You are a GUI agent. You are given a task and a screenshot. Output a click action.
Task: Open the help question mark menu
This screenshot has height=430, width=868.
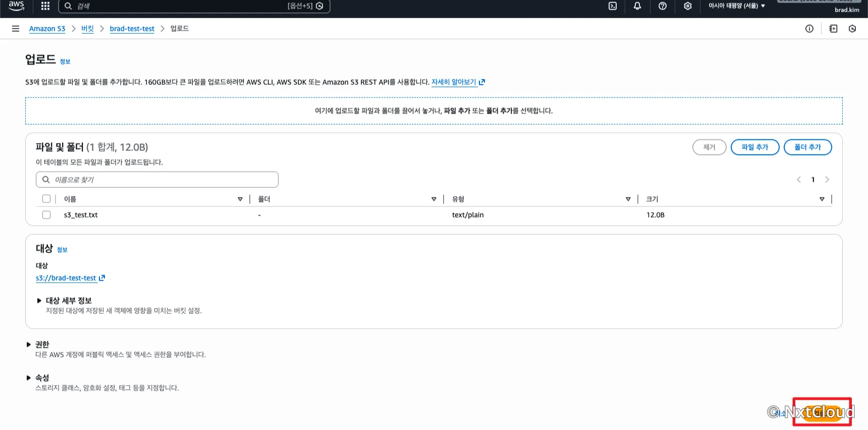tap(663, 6)
